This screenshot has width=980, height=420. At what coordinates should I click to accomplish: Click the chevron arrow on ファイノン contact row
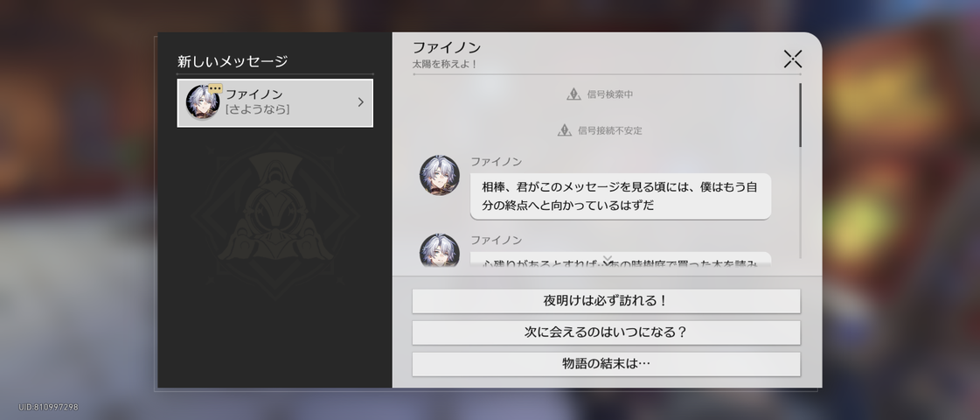[x=361, y=102]
